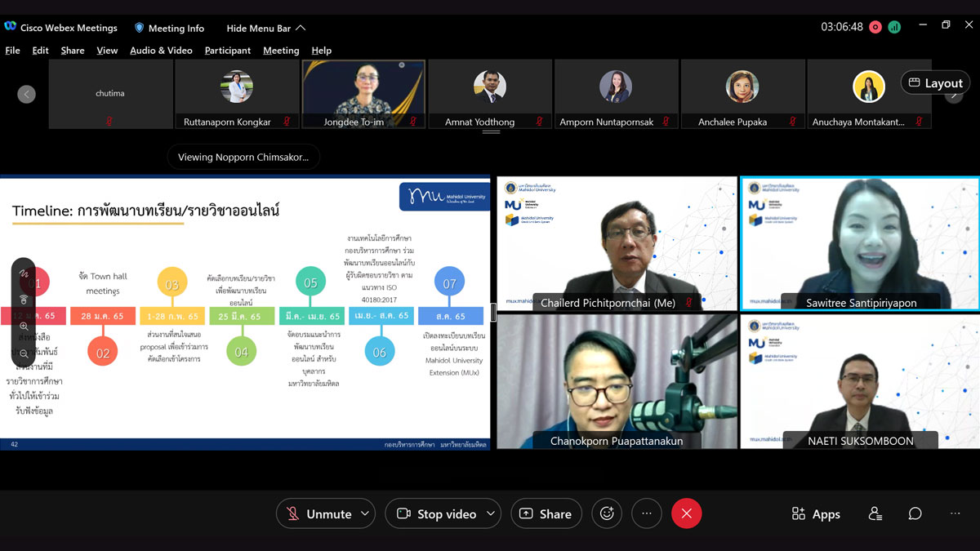
Task: Open the Participants panel icon
Action: pos(875,513)
